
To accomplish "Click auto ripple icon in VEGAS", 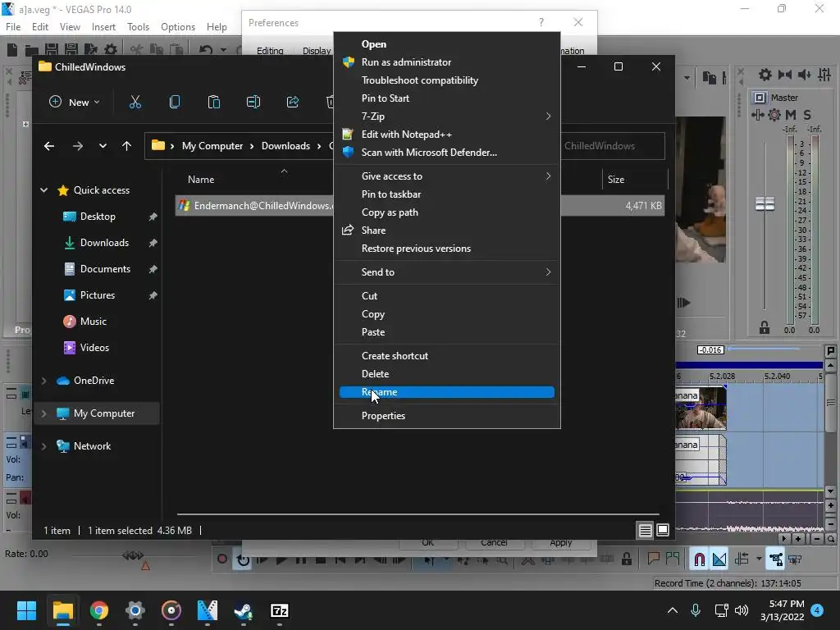I will click(742, 559).
